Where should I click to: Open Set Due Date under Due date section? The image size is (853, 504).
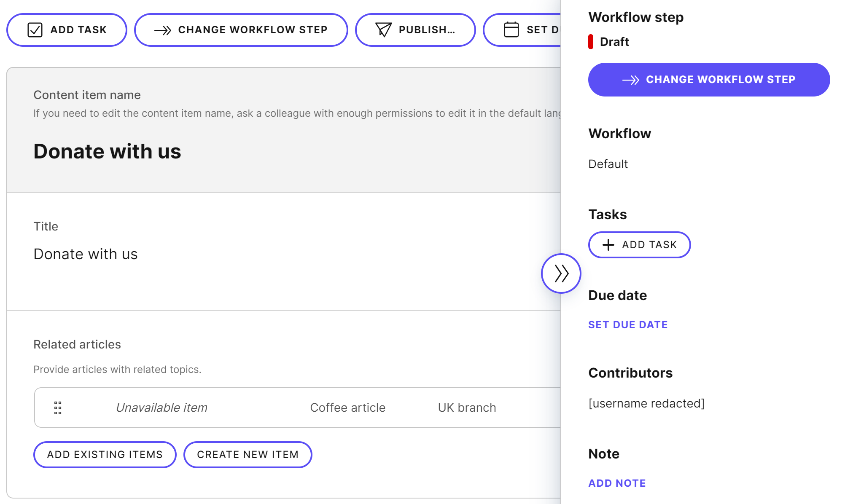pos(628,324)
